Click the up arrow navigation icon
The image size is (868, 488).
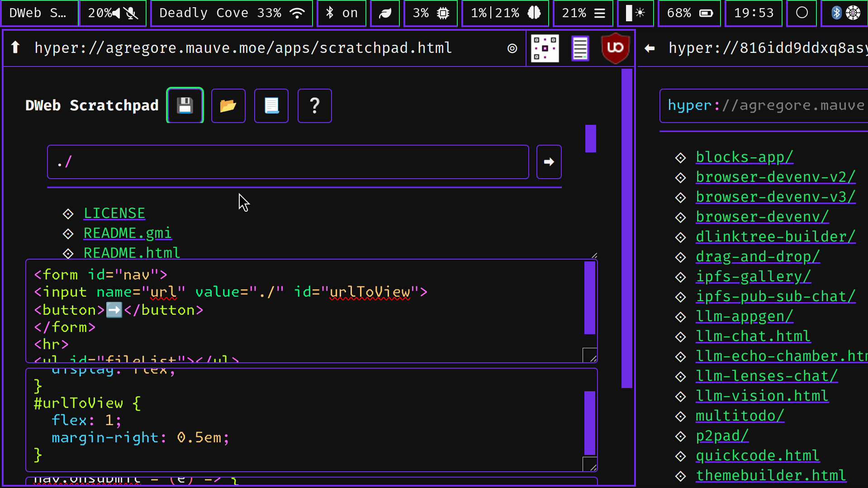click(16, 47)
